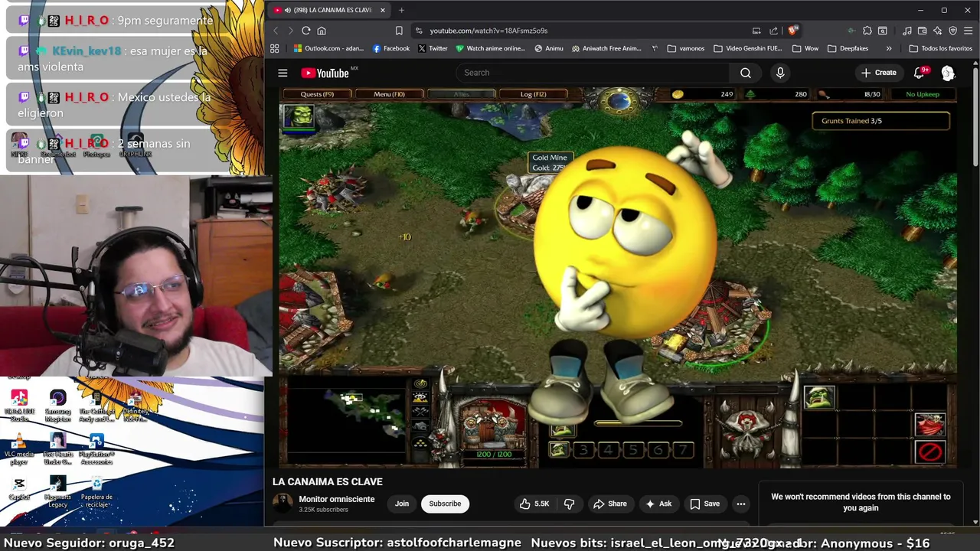The width and height of the screenshot is (980, 551).
Task: Open more actions three-dot menu
Action: pos(740,504)
